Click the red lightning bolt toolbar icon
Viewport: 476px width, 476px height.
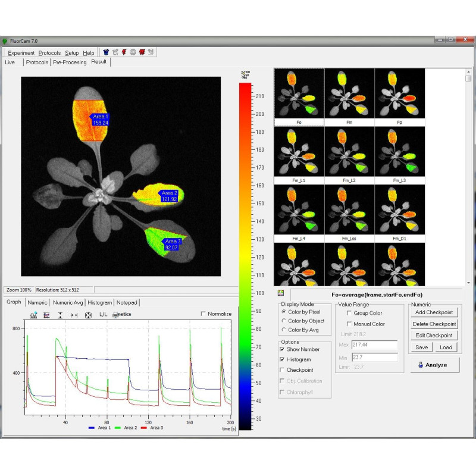[x=124, y=52]
